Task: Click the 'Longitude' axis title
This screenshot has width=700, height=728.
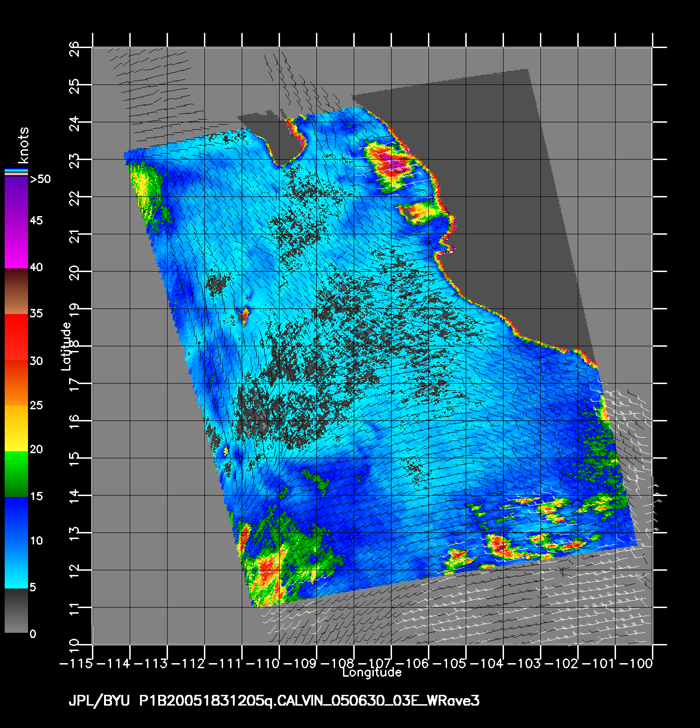Action: coord(372,672)
